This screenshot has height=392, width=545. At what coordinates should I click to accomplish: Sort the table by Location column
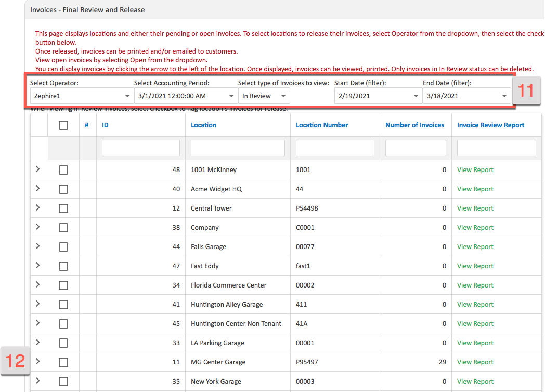pos(203,125)
